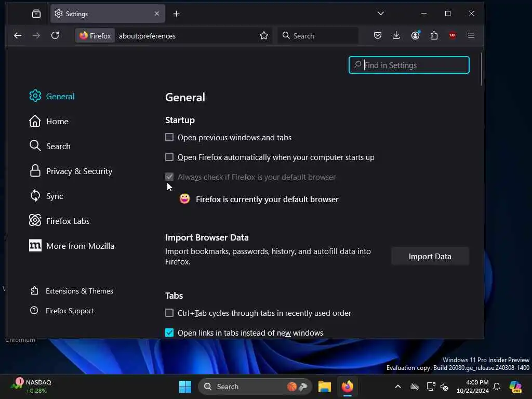Enable Open previous windows and tabs
The height and width of the screenshot is (399, 532).
(169, 137)
